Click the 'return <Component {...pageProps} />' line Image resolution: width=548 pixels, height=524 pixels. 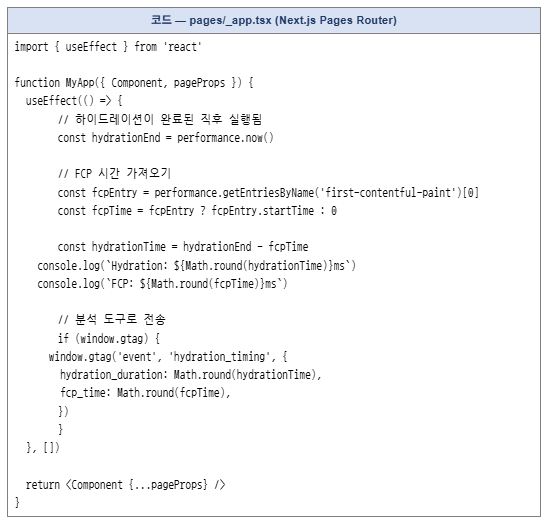point(125,485)
